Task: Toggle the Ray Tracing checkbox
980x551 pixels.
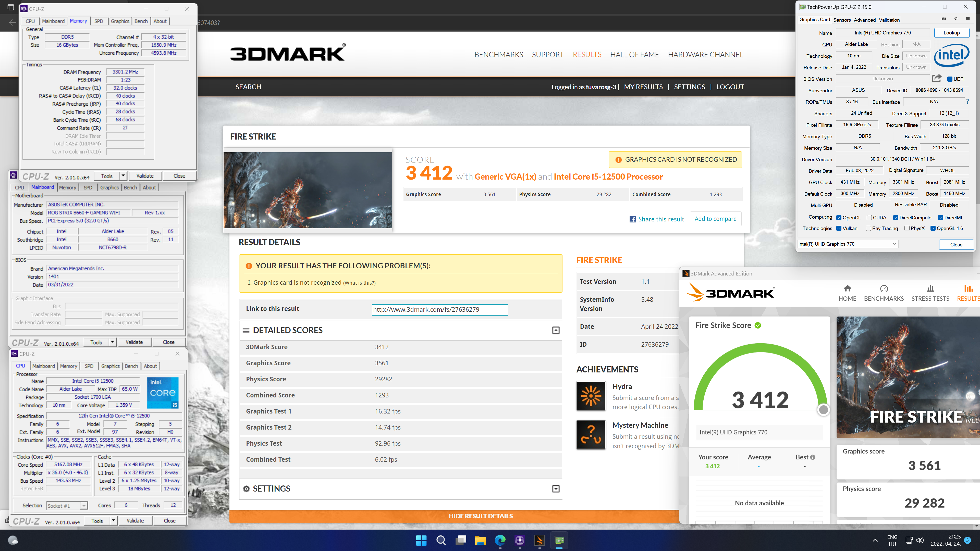Action: (868, 228)
